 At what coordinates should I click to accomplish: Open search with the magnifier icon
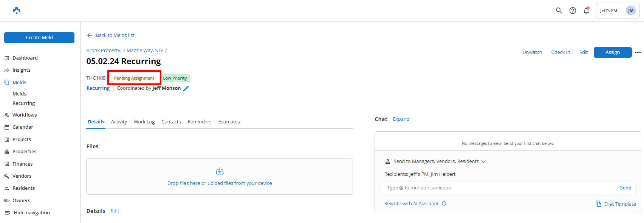(559, 11)
